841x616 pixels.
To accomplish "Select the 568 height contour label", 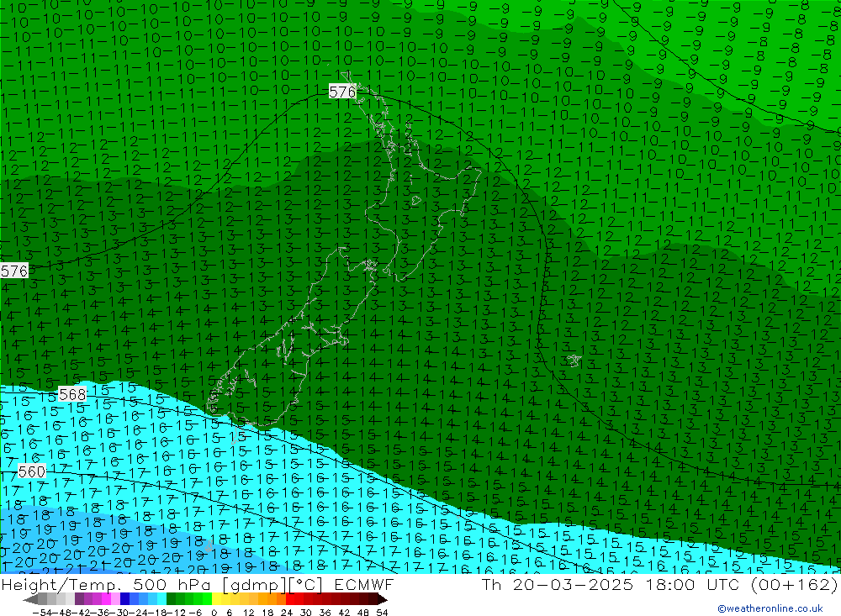I will pyautogui.click(x=71, y=395).
